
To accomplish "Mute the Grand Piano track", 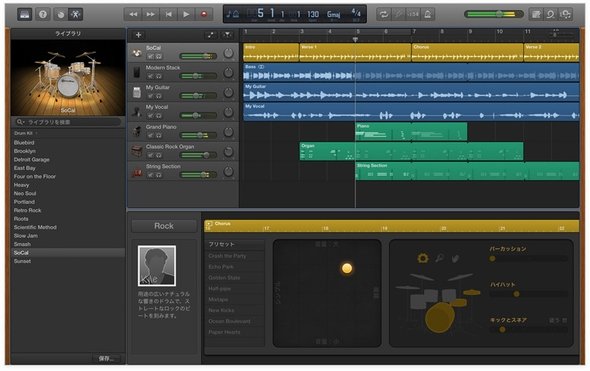I will pyautogui.click(x=150, y=135).
